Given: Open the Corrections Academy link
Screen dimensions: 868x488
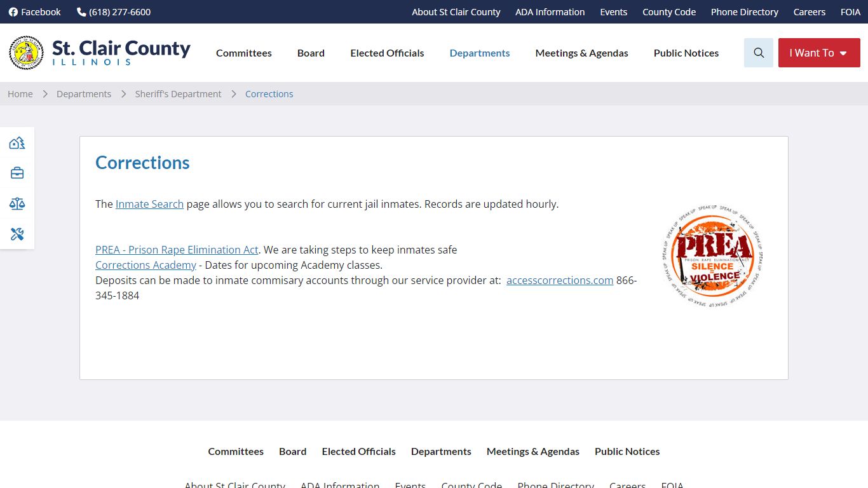Looking at the screenshot, I should coord(146,265).
